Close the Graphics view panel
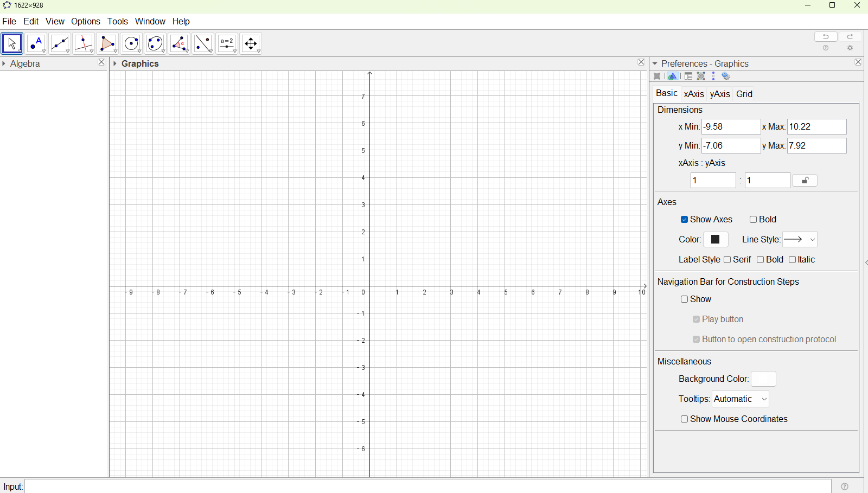This screenshot has height=493, width=868. point(641,62)
